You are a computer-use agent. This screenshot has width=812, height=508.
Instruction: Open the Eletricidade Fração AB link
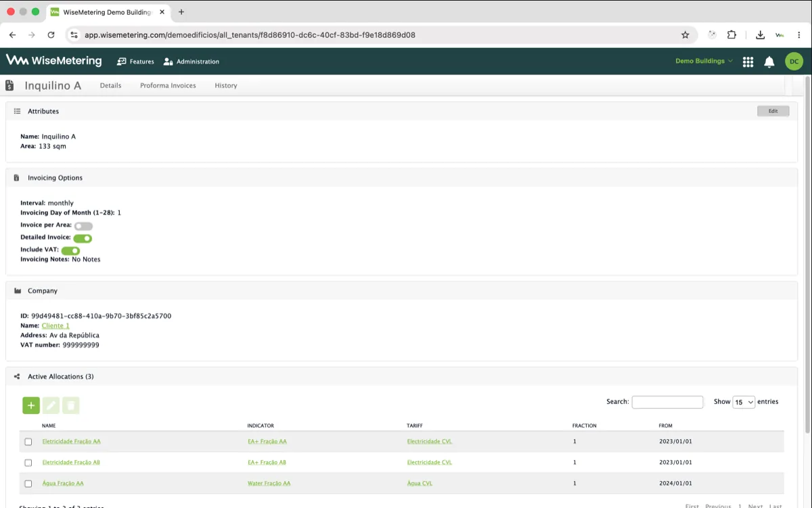click(71, 463)
